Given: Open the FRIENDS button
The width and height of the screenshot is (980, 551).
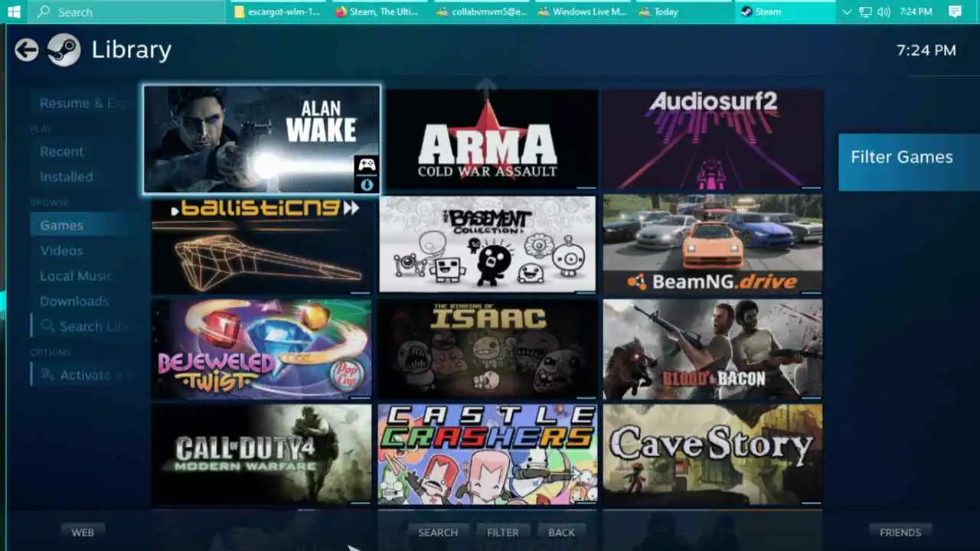Looking at the screenshot, I should coord(900,532).
